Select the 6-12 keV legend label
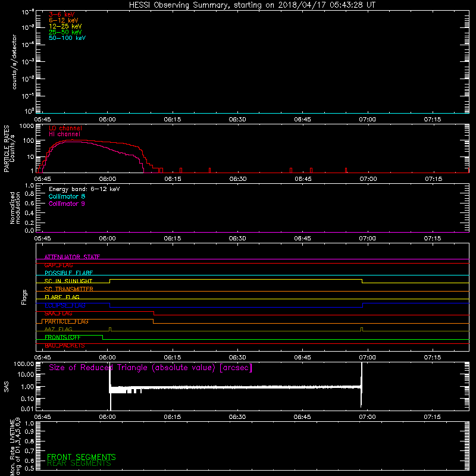 [64, 20]
